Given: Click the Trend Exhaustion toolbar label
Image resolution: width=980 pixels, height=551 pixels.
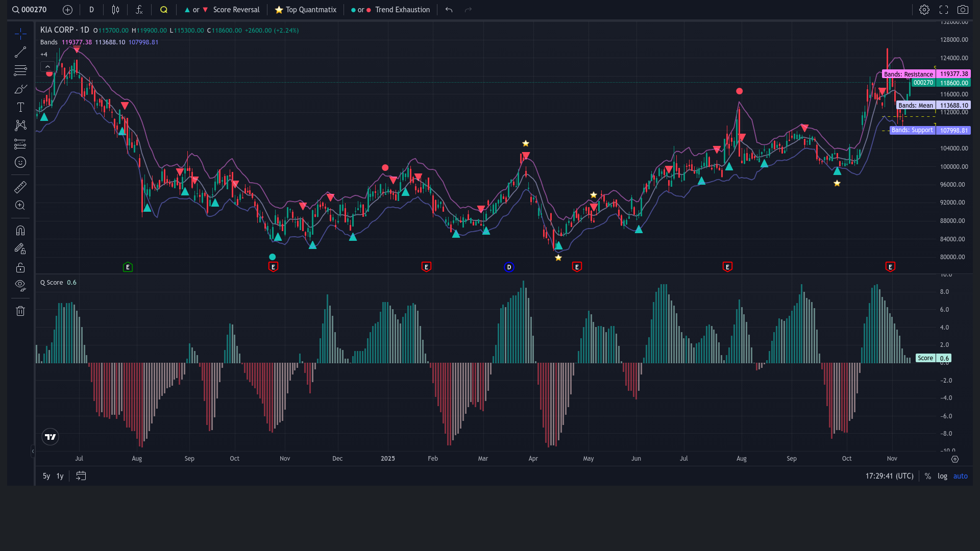Looking at the screenshot, I should click(402, 10).
